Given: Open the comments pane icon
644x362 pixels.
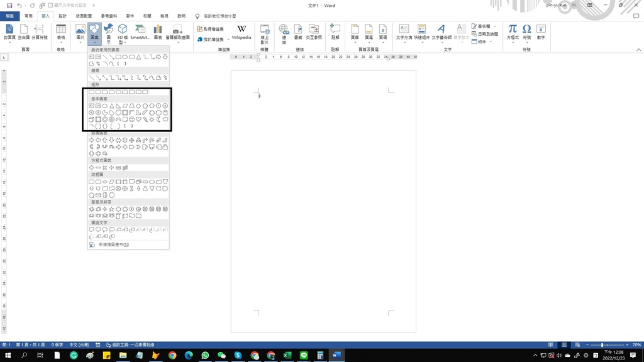Looking at the screenshot, I should pyautogui.click(x=636, y=16).
